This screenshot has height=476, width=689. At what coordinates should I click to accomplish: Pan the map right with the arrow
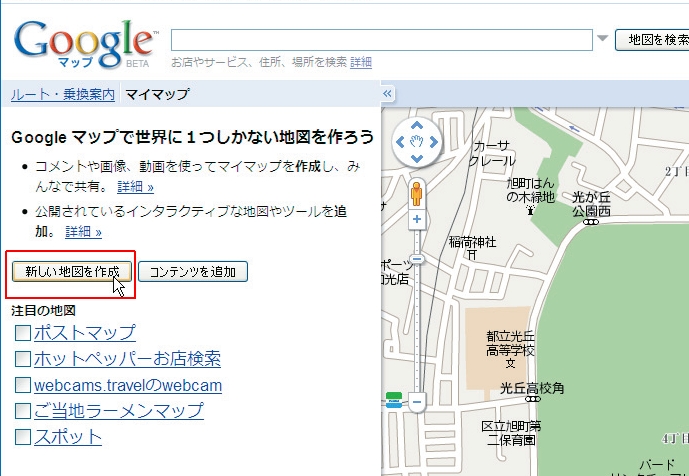coord(434,142)
